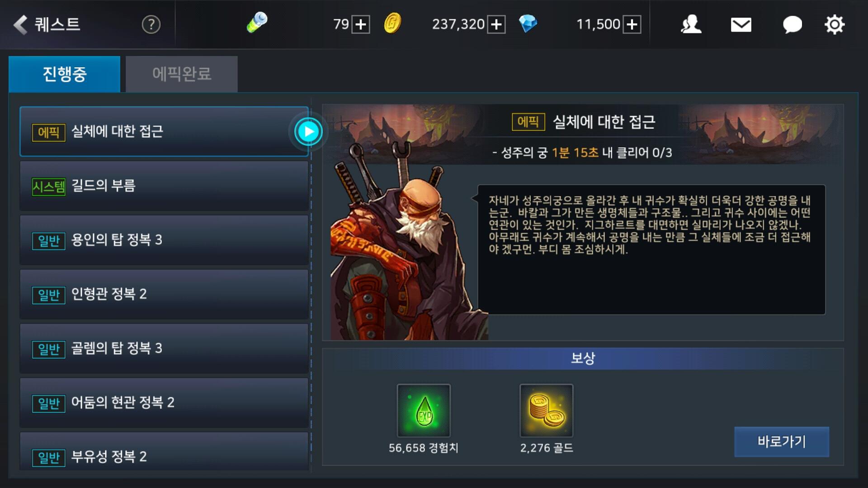Tap the green EXP reward icon

424,411
